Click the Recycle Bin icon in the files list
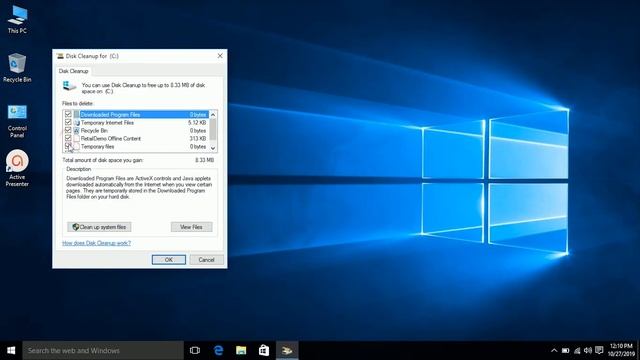 (76, 131)
